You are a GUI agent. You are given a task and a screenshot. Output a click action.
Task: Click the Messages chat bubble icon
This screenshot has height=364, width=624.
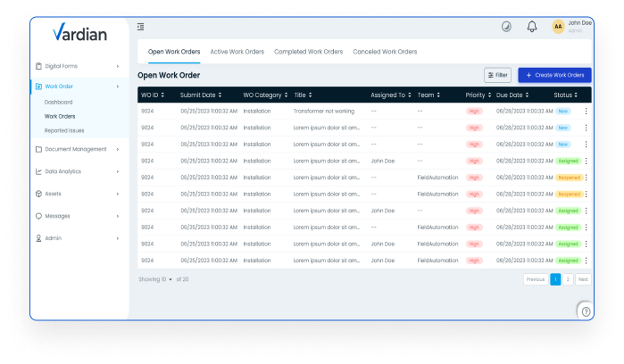(x=38, y=216)
